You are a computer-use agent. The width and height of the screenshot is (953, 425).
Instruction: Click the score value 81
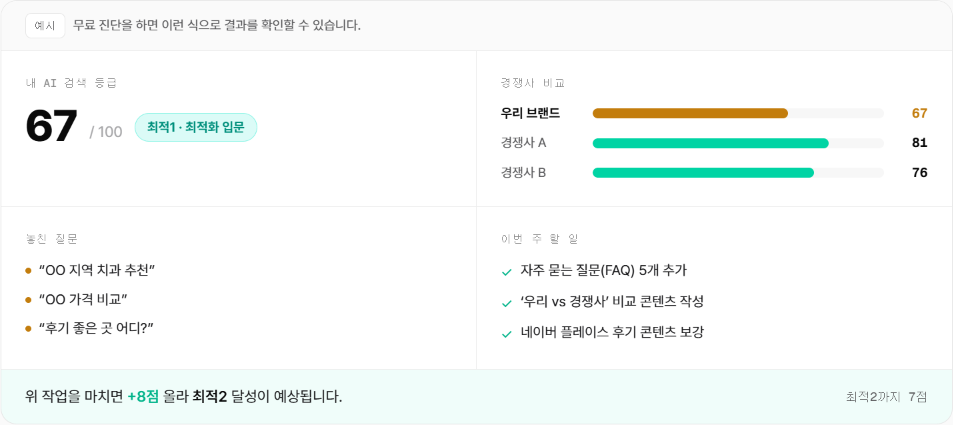pos(920,143)
